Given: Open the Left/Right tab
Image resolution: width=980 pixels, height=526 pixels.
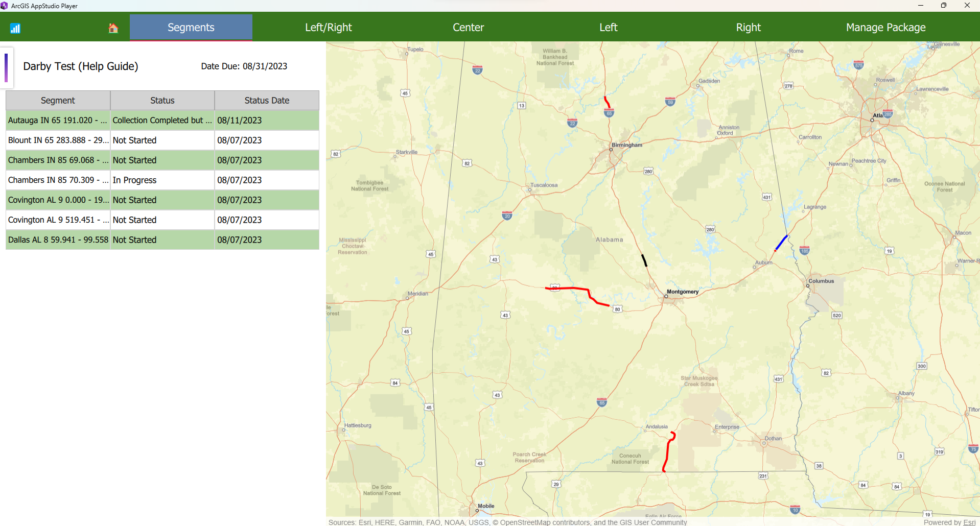Looking at the screenshot, I should click(x=329, y=27).
